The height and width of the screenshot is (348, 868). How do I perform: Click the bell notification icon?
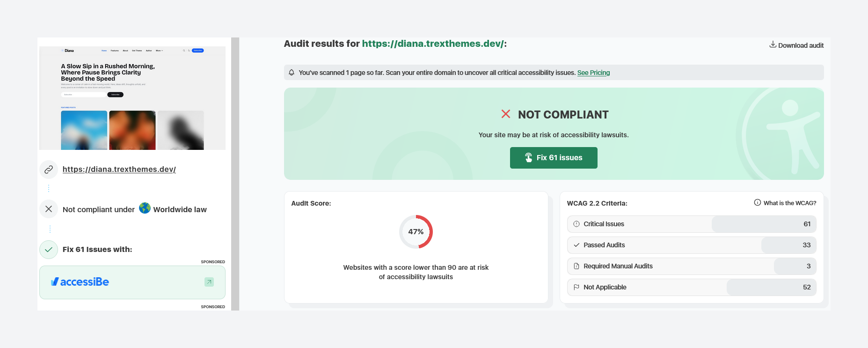[x=292, y=73]
